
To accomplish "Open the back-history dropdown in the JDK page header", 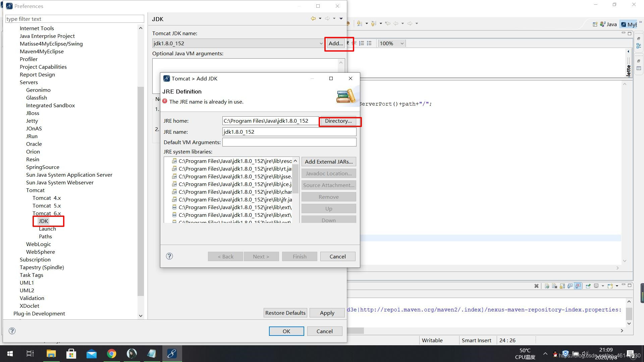I will [320, 19].
